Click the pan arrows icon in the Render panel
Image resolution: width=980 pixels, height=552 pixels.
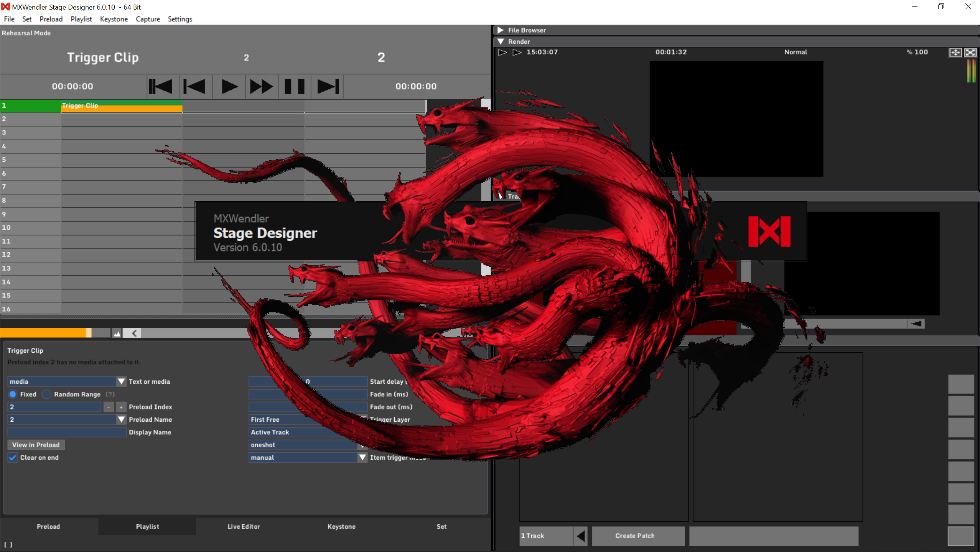pos(956,52)
